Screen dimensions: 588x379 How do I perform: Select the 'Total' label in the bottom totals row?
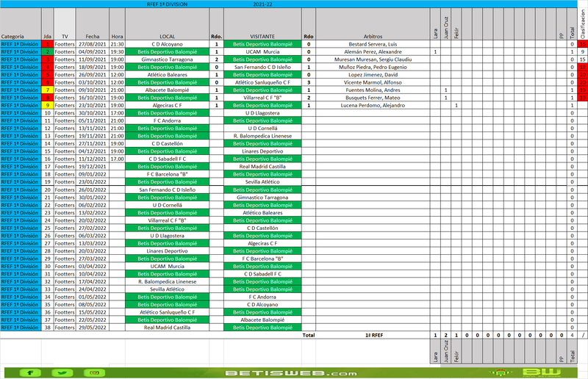309,335
